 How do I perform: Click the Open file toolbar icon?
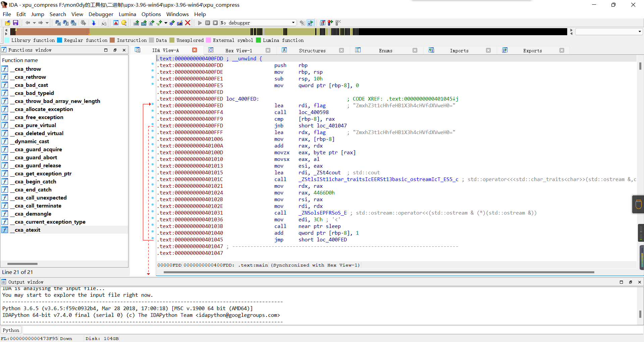point(7,23)
